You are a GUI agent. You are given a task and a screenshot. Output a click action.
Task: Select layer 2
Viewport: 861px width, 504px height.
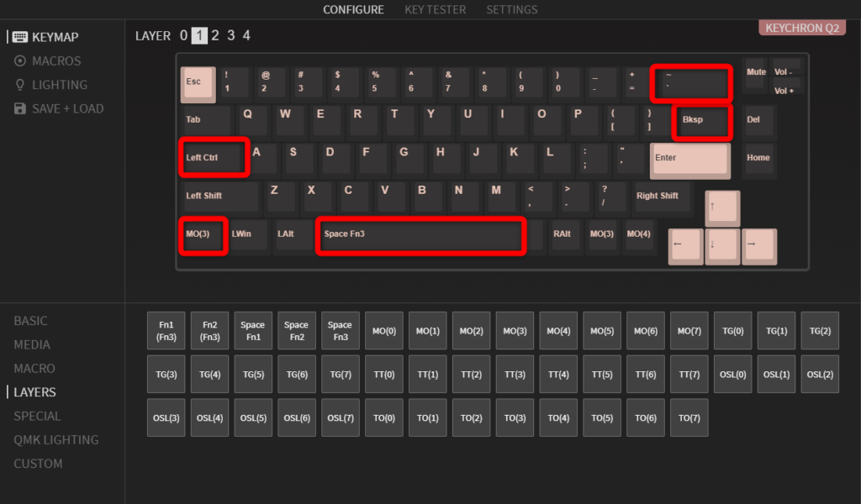tap(215, 35)
